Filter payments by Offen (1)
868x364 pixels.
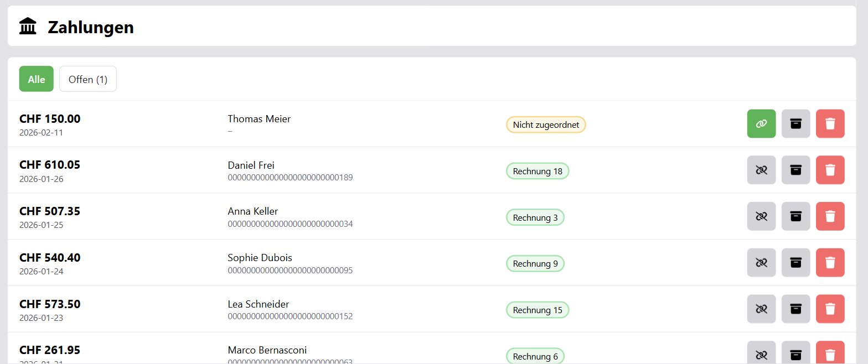click(88, 79)
